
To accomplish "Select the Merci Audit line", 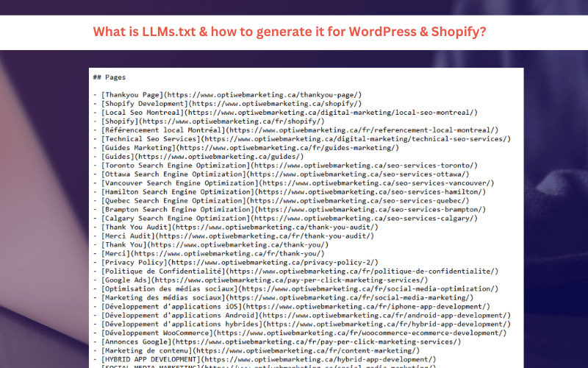I will [x=234, y=236].
